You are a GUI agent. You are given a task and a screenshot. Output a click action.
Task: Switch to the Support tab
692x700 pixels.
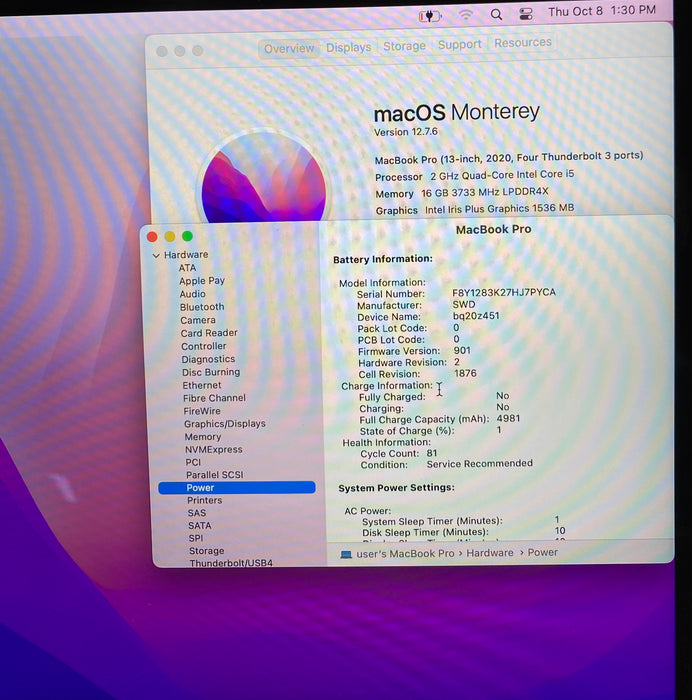pos(459,44)
